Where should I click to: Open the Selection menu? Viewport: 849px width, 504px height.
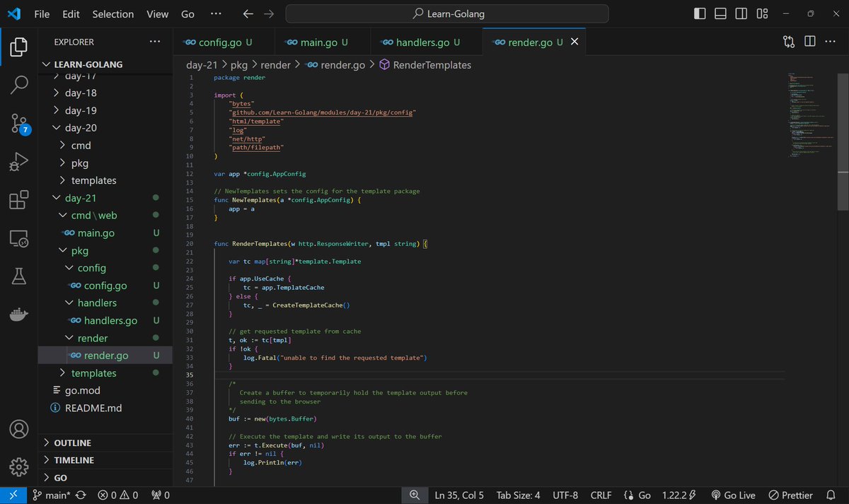113,13
